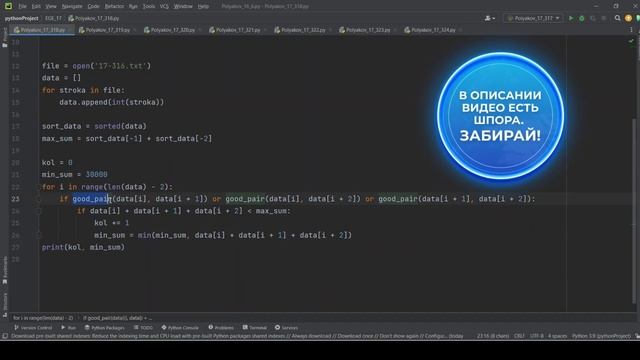
Task: Click the CRLF line separator indicator
Action: tap(519, 336)
